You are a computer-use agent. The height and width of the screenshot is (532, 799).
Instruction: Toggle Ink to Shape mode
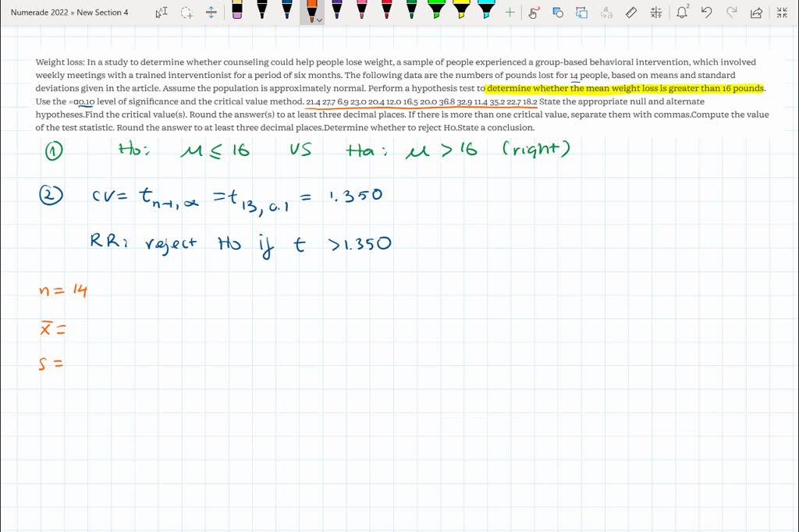557,12
